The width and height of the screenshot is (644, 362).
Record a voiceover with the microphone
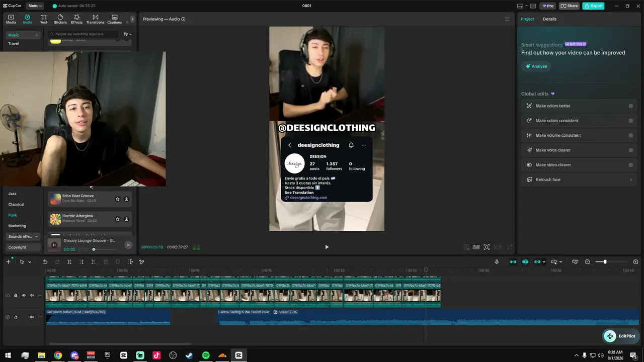coord(497,262)
